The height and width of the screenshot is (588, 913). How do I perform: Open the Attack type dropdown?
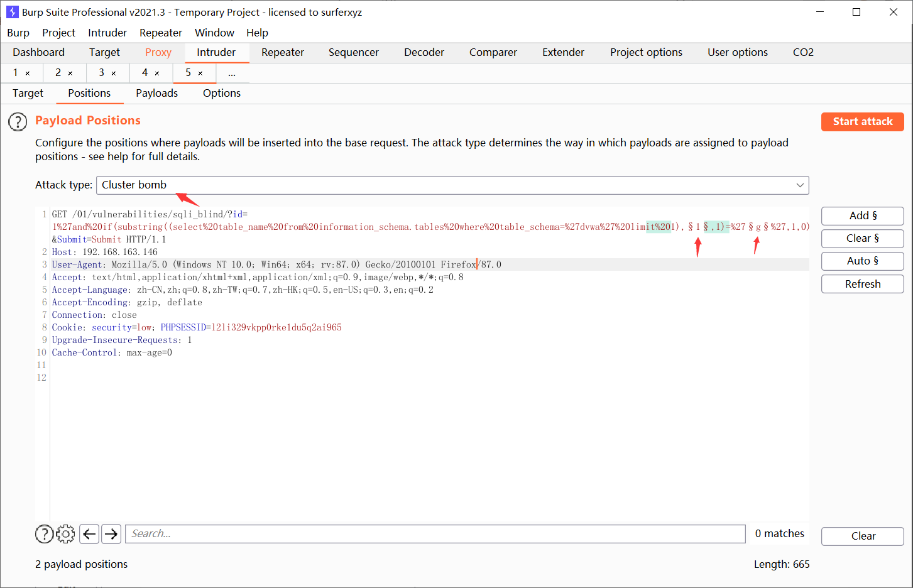tap(452, 185)
